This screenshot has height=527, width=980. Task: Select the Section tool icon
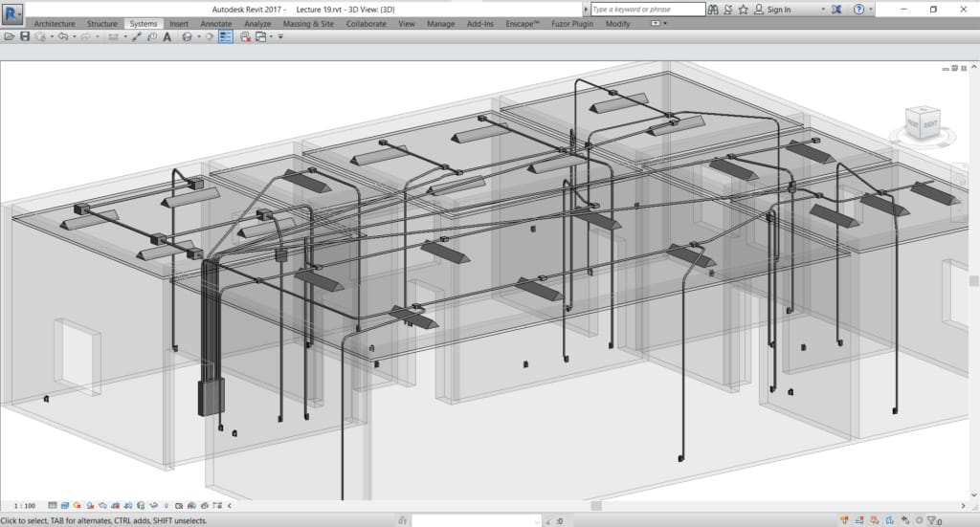[210, 37]
